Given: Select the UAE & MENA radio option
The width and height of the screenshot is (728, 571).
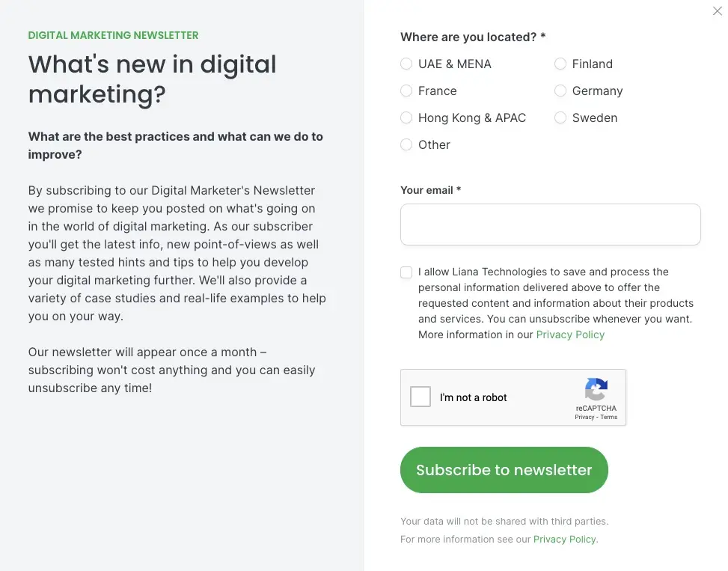Looking at the screenshot, I should pos(406,64).
